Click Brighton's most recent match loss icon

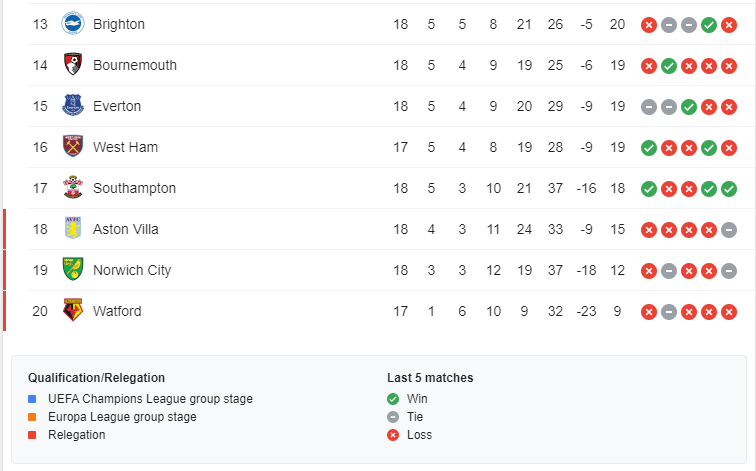730,24
